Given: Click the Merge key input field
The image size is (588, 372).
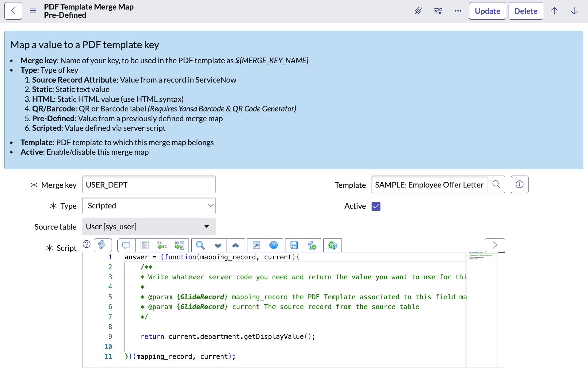Looking at the screenshot, I should pos(149,185).
